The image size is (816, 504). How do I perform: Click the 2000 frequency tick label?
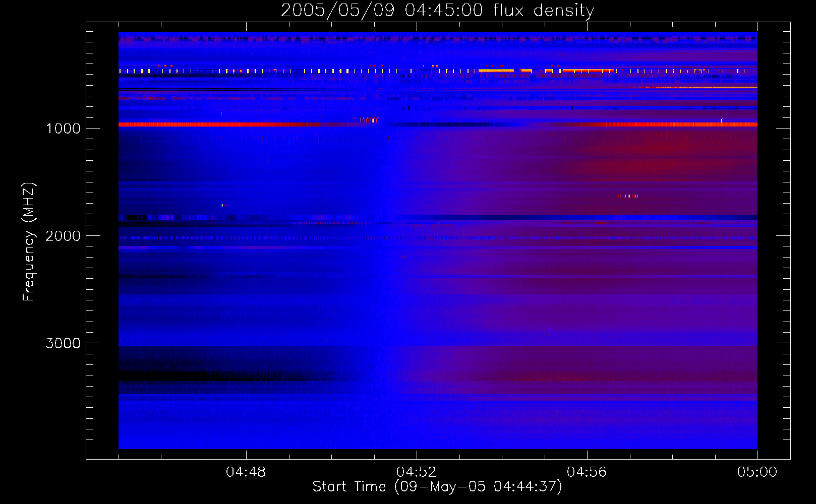pos(63,236)
